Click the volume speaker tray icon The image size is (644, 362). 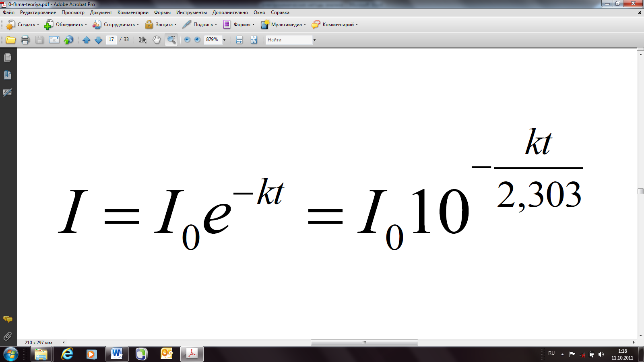pyautogui.click(x=601, y=354)
